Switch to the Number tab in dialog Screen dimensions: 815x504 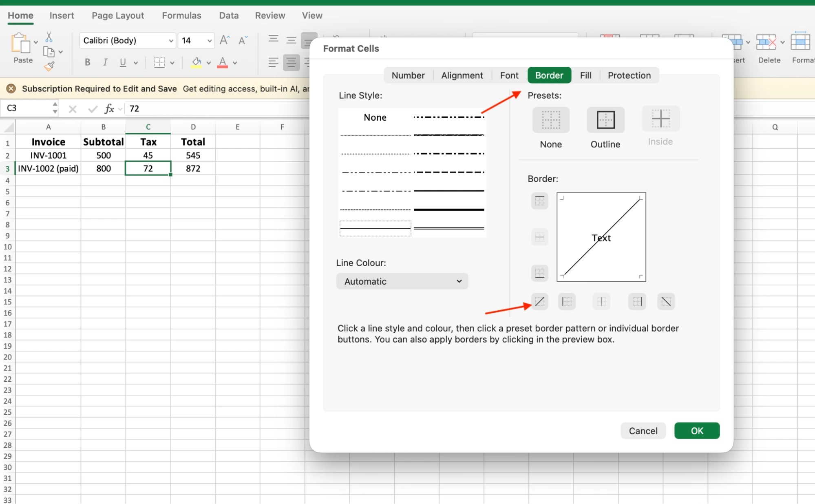tap(408, 75)
